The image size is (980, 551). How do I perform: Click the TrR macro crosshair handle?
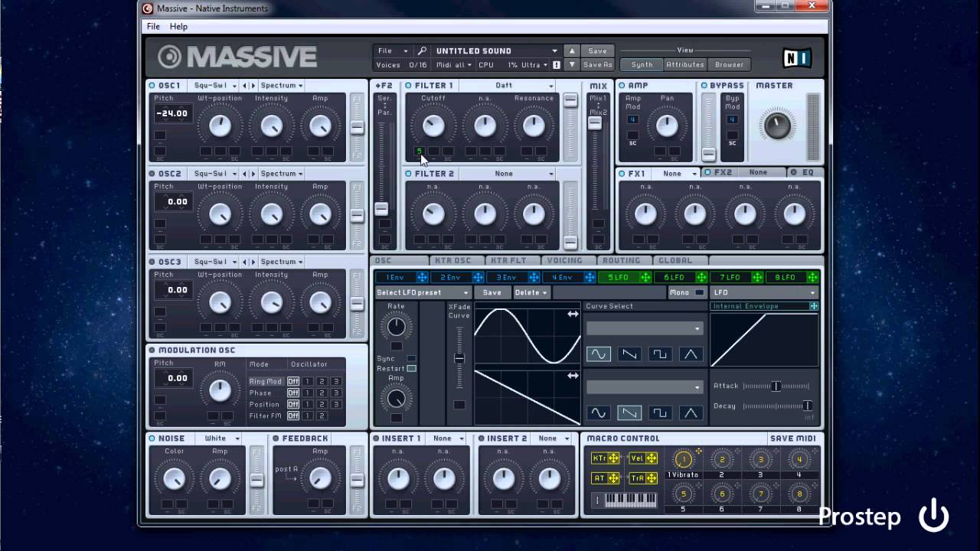tap(652, 478)
